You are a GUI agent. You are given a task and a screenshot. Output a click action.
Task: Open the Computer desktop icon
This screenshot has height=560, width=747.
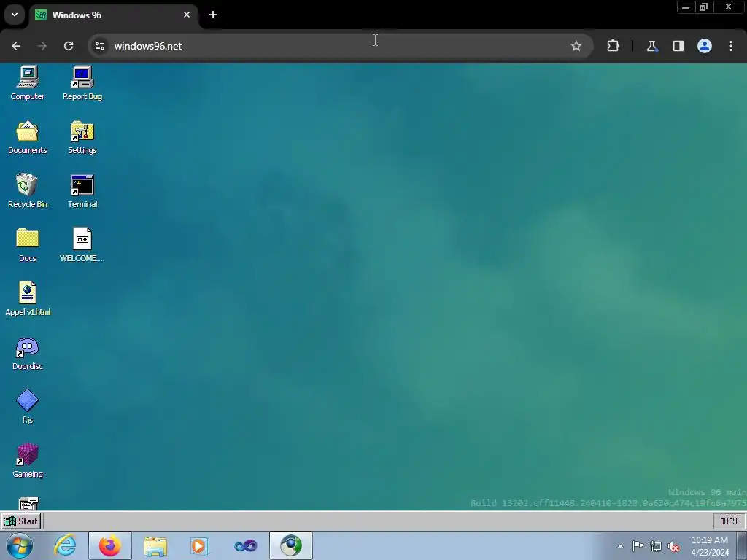pos(28,83)
